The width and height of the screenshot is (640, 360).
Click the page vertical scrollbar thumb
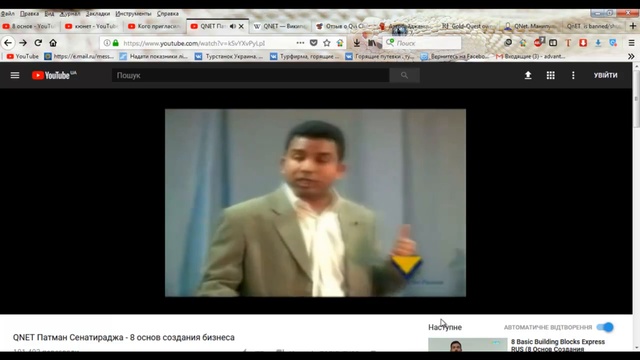click(636, 100)
